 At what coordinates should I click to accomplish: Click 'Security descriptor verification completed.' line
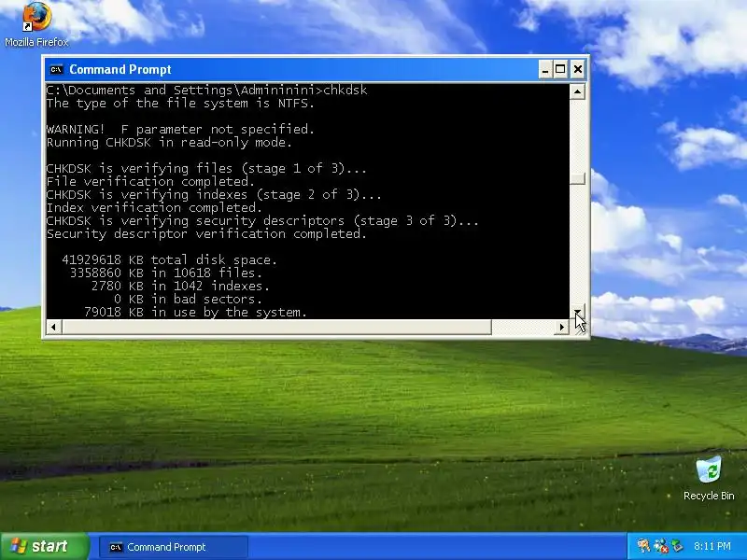(x=206, y=234)
